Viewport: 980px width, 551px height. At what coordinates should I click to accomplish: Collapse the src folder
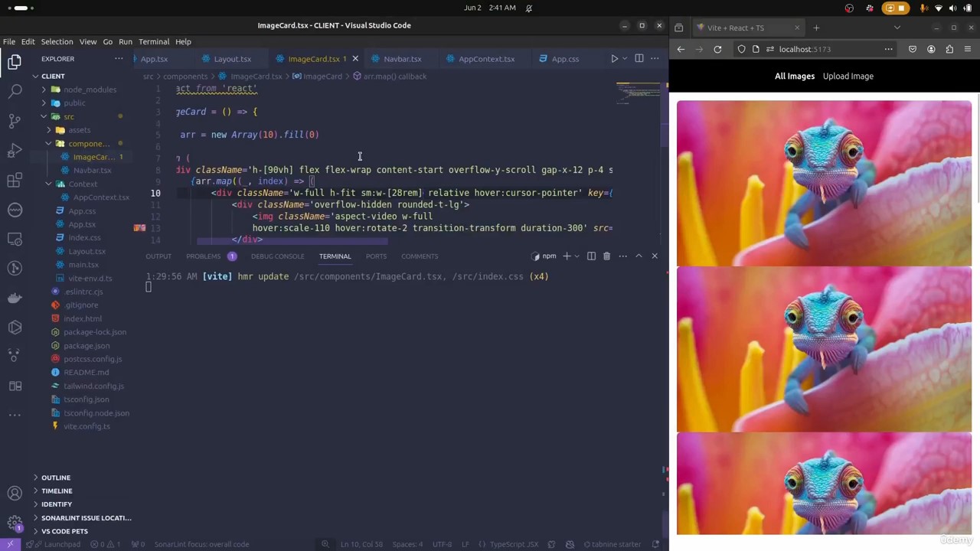click(x=44, y=116)
